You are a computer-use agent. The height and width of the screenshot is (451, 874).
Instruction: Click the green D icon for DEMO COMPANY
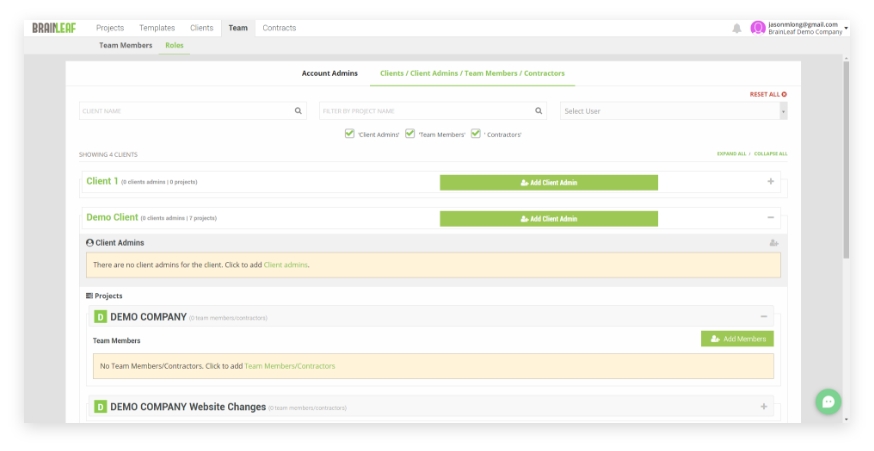[x=100, y=317]
